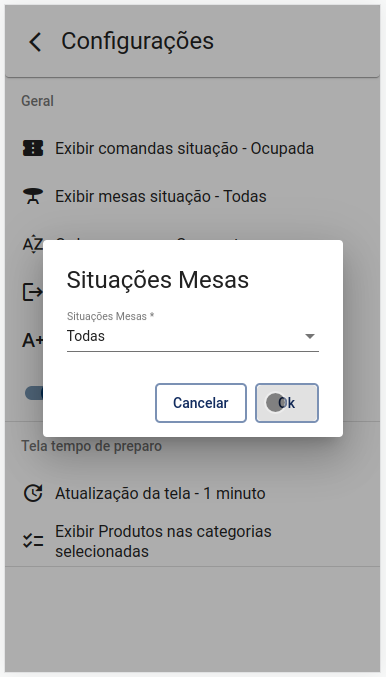
Task: Confirm the dialog with Ok
Action: pos(287,403)
